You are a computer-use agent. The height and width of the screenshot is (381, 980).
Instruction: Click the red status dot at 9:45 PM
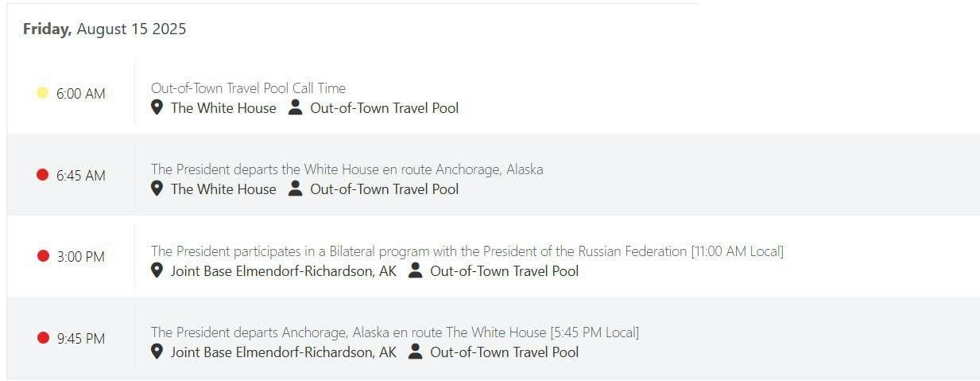coord(43,338)
